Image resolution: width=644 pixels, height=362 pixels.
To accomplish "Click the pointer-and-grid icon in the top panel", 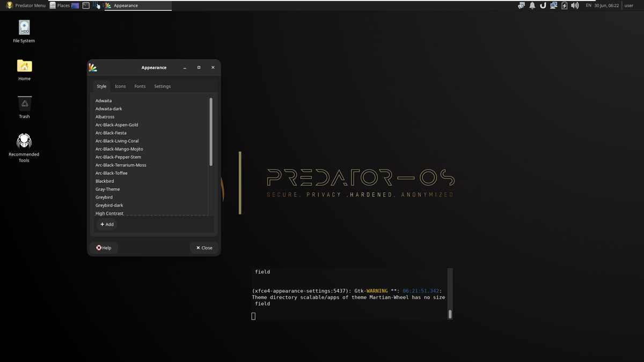I will [97, 5].
